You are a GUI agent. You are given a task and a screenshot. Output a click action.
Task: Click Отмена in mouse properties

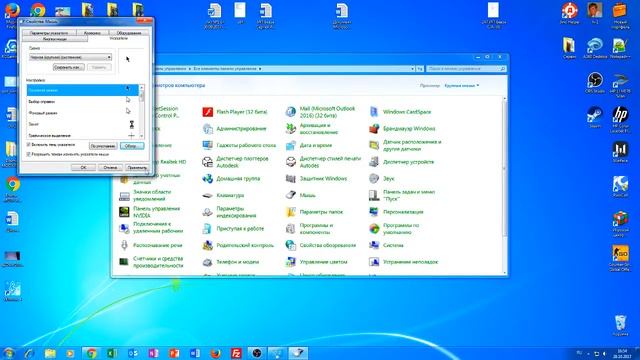pyautogui.click(x=110, y=167)
